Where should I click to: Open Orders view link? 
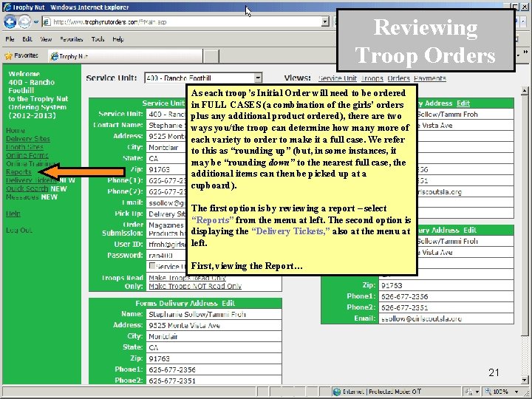tap(399, 78)
